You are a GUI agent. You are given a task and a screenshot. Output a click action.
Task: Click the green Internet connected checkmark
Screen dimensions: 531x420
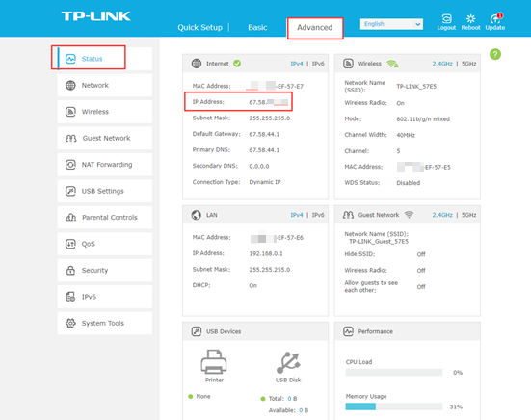point(237,64)
